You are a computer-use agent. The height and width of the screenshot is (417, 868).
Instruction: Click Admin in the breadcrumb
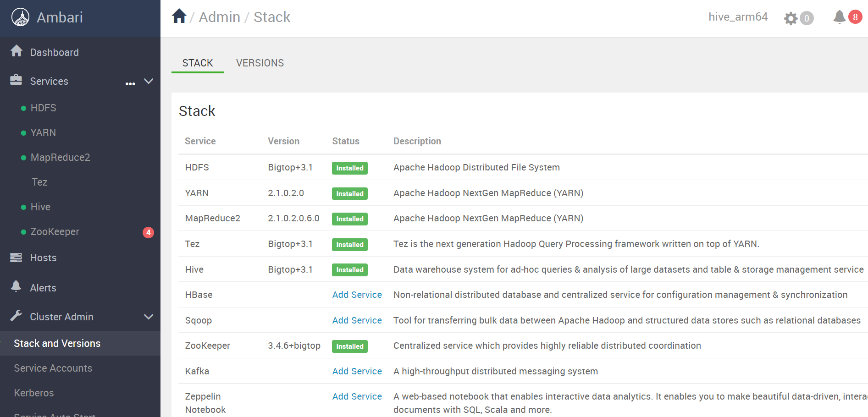tap(219, 17)
